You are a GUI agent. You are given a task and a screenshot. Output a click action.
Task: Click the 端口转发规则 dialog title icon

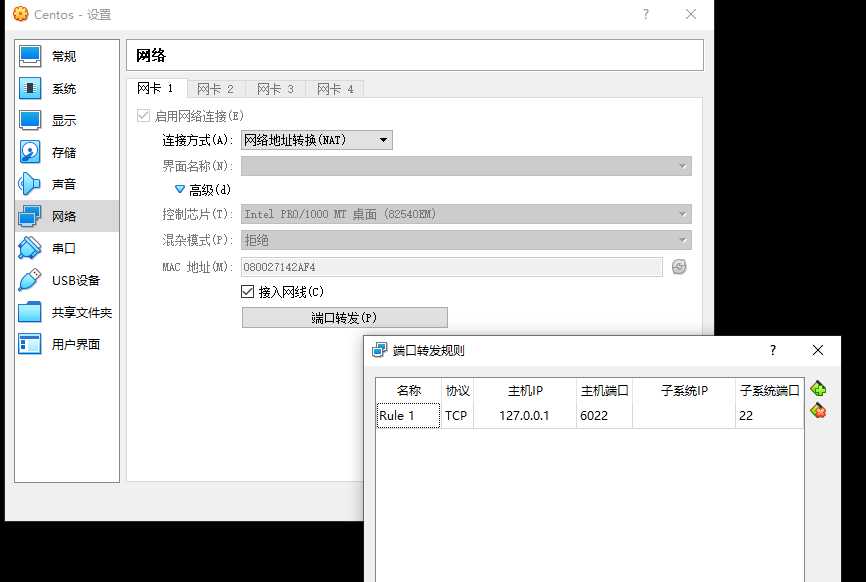(x=379, y=350)
